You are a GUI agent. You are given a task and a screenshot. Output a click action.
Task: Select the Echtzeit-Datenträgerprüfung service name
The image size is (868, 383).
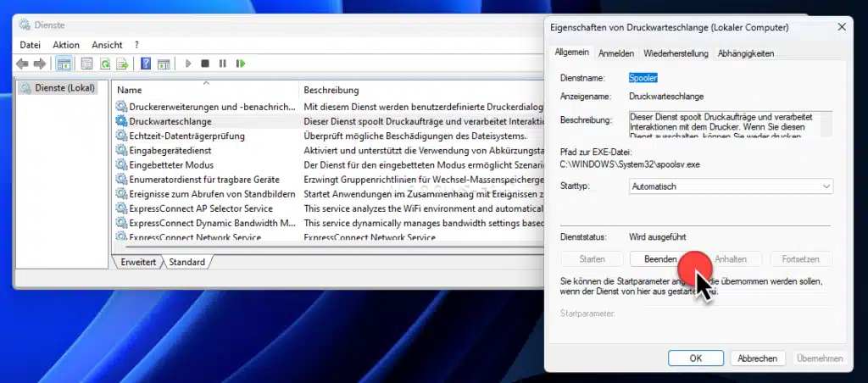[x=187, y=136]
